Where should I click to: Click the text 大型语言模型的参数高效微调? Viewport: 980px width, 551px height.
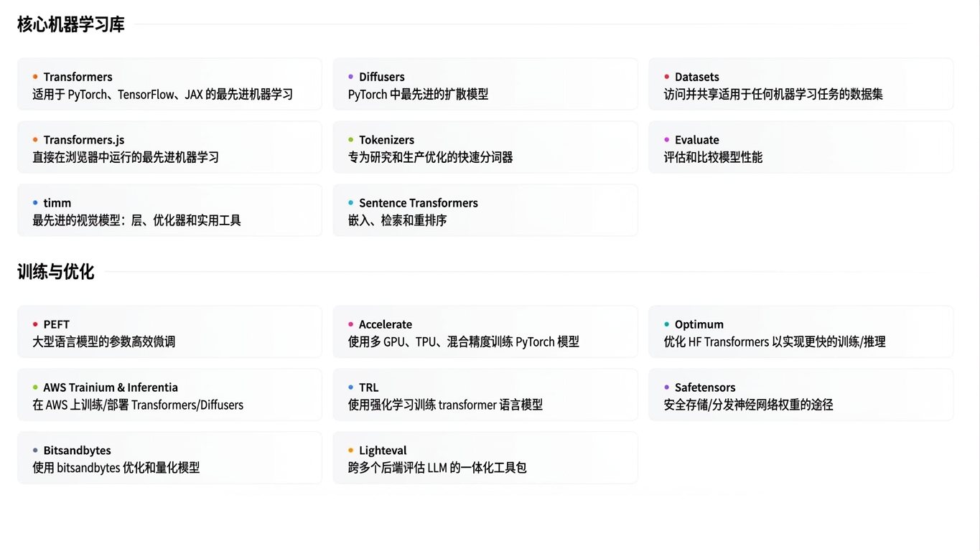pyautogui.click(x=104, y=342)
